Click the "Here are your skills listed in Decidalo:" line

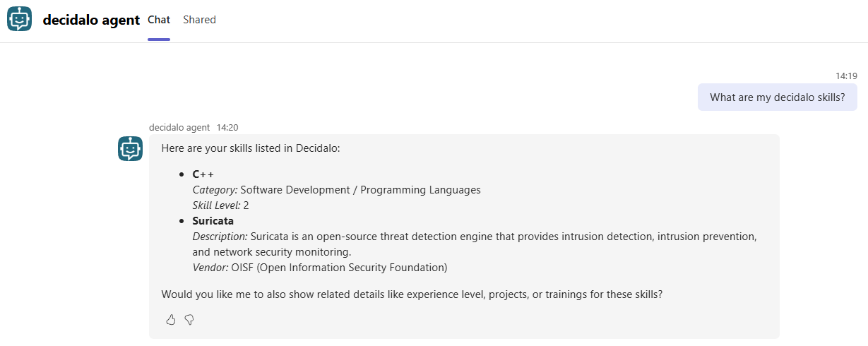(x=251, y=148)
